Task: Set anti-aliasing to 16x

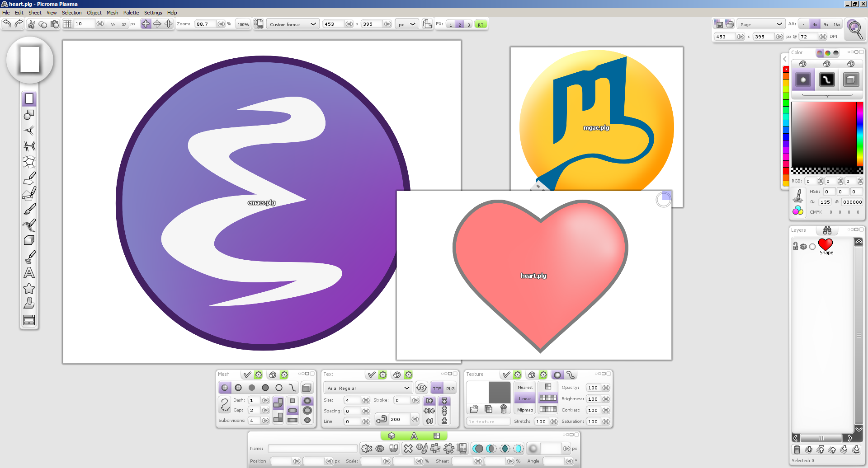Action: coord(837,24)
